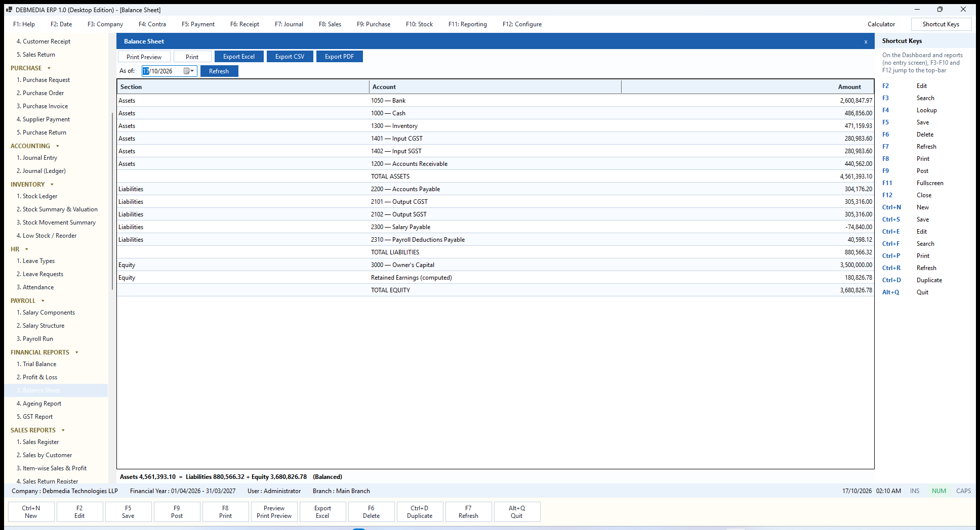Image resolution: width=980 pixels, height=530 pixels.
Task: Click the Alt+Q Quit bottom button
Action: [x=517, y=512]
